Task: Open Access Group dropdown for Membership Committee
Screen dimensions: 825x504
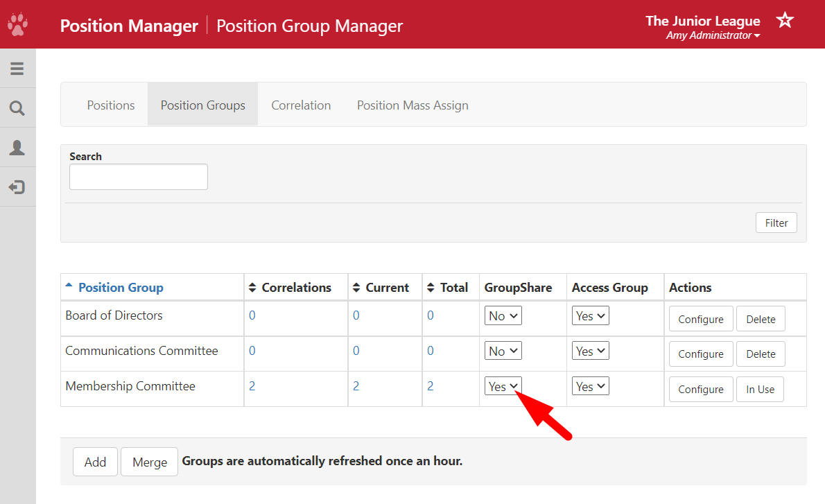Action: coord(591,386)
